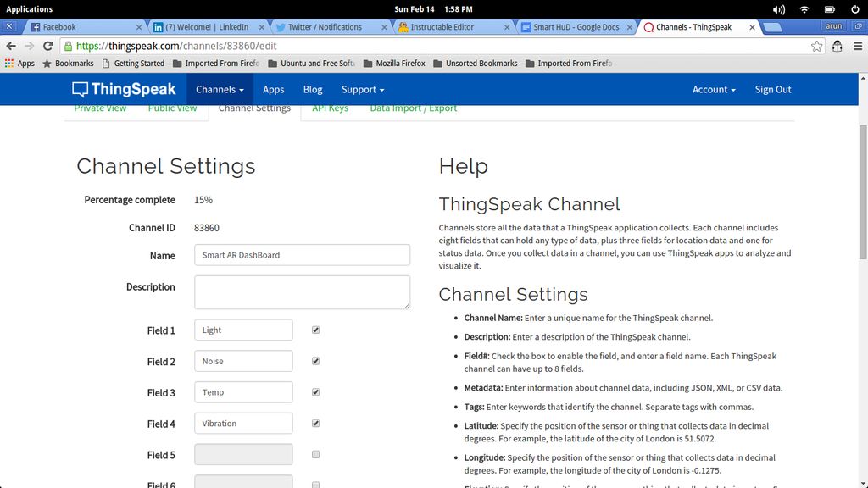Open the power/session menu icon
This screenshot has width=868, height=488.
point(854,9)
